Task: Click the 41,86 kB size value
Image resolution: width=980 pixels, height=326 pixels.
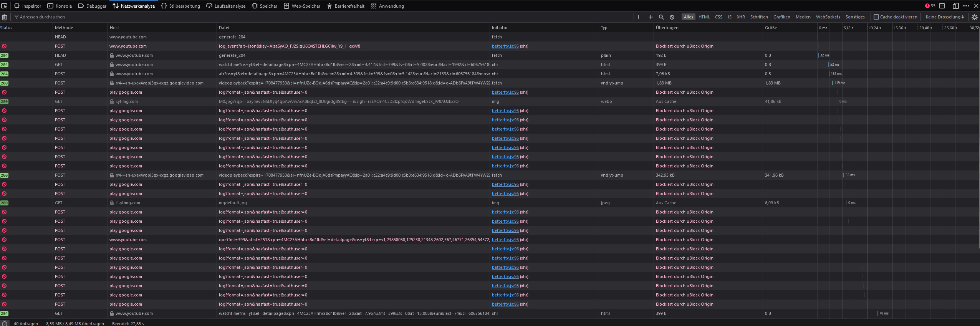Action: [773, 101]
